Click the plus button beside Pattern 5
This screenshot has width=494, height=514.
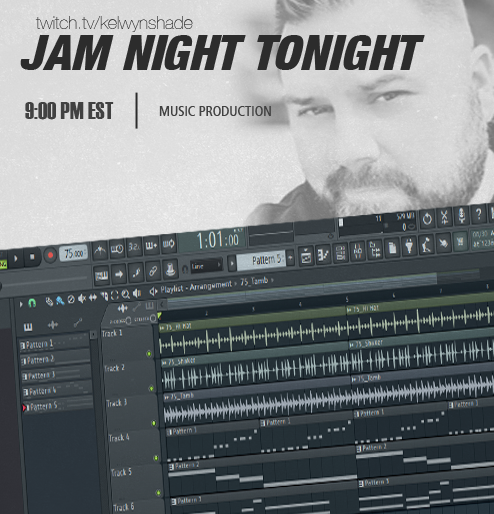(x=291, y=258)
